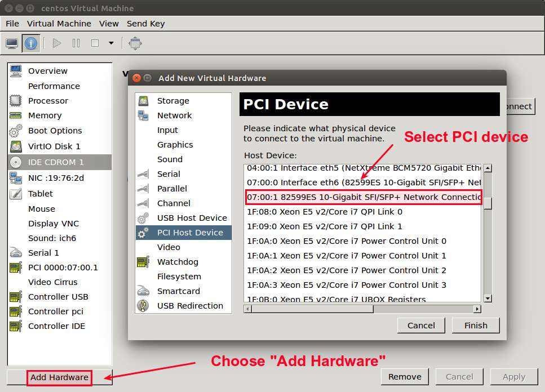Select PCI 0000:07:00.1 in sidebar
This screenshot has height=392, width=545.
[63, 268]
